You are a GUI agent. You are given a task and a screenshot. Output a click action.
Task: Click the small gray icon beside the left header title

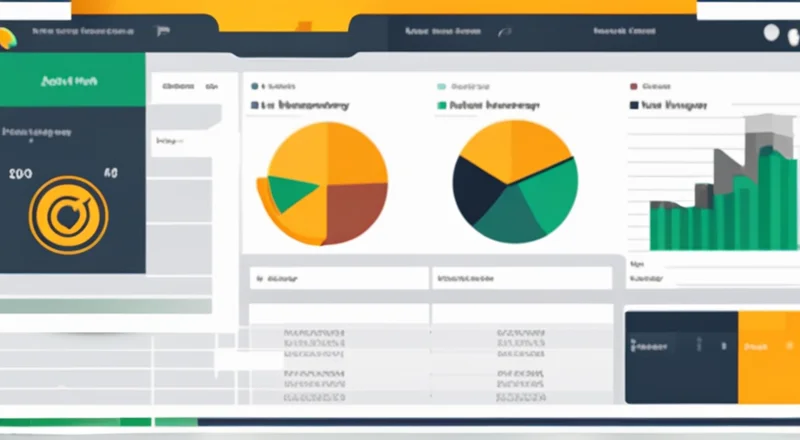(162, 32)
